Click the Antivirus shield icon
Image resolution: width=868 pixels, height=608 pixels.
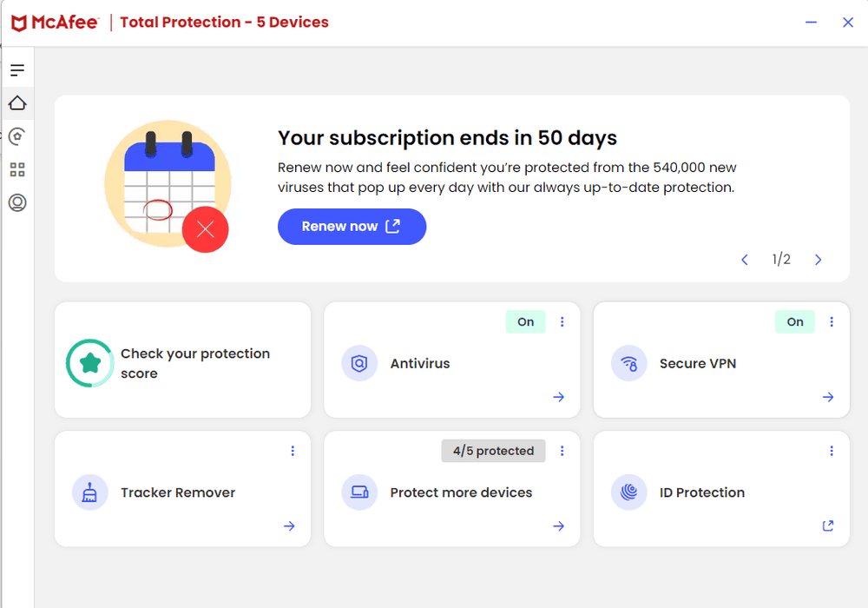point(359,363)
